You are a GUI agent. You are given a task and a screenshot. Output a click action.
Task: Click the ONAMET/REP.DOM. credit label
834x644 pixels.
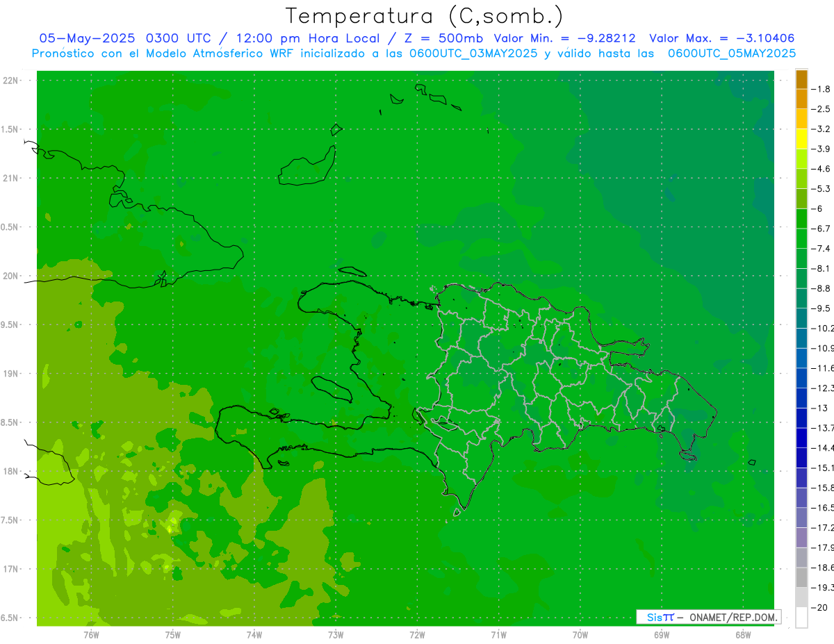732,617
